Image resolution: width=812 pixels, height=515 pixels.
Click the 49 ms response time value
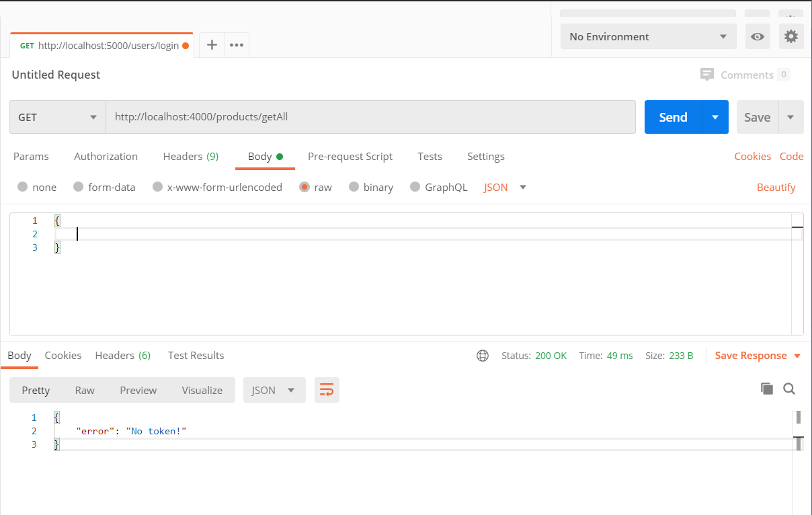point(620,356)
